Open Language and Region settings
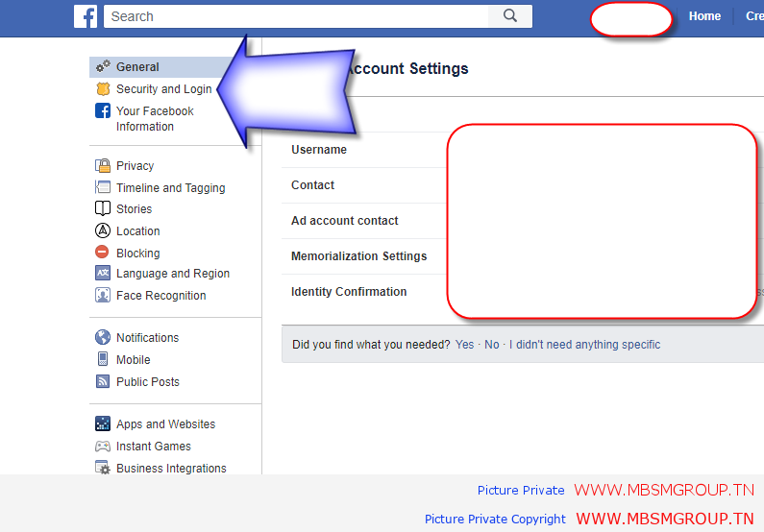 point(172,274)
